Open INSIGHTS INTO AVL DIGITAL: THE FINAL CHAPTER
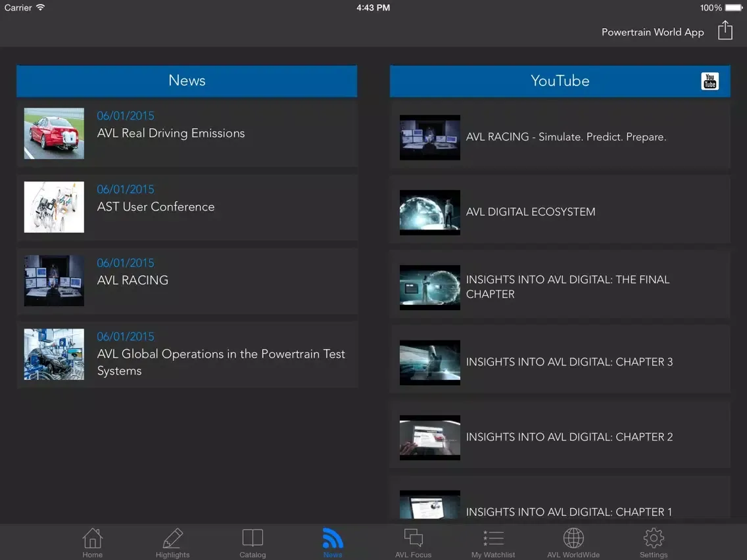747x560 pixels. (x=568, y=287)
